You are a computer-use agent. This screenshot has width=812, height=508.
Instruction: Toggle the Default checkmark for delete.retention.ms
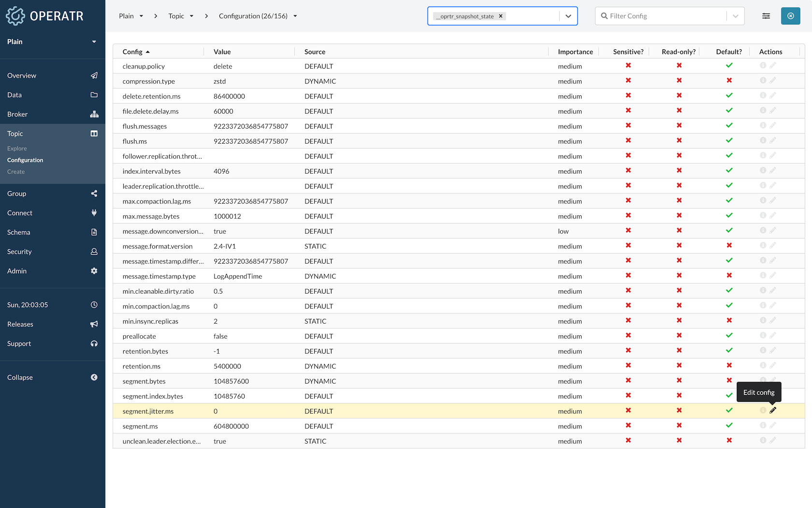pos(729,95)
